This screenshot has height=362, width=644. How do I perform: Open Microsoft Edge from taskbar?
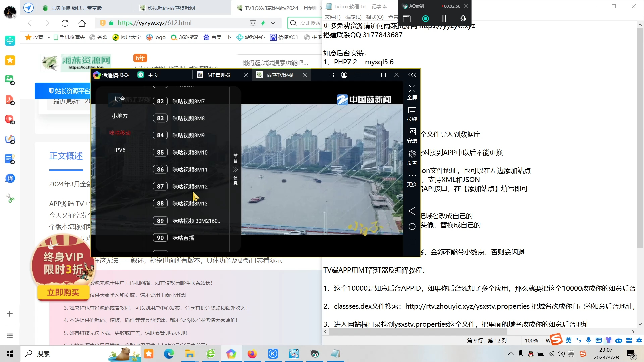click(169, 354)
